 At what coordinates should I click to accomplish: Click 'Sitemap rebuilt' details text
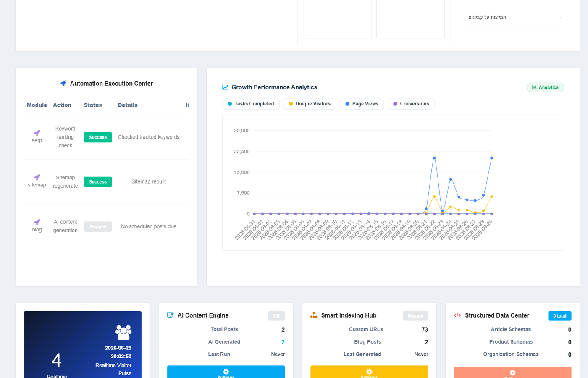(149, 181)
